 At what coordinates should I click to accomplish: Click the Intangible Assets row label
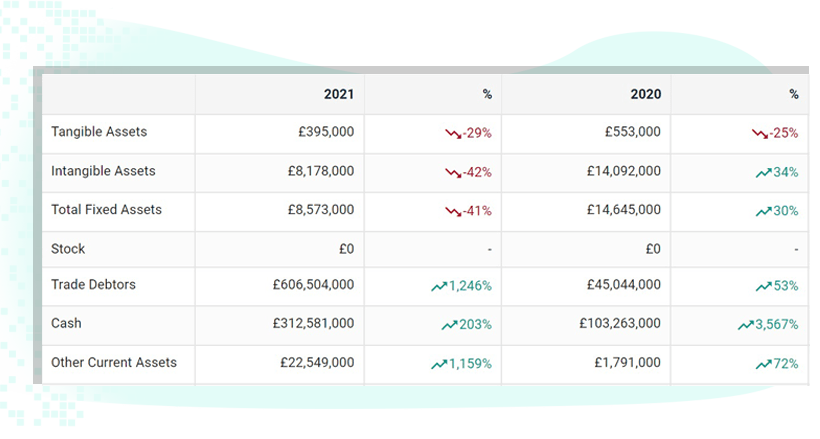(x=103, y=171)
